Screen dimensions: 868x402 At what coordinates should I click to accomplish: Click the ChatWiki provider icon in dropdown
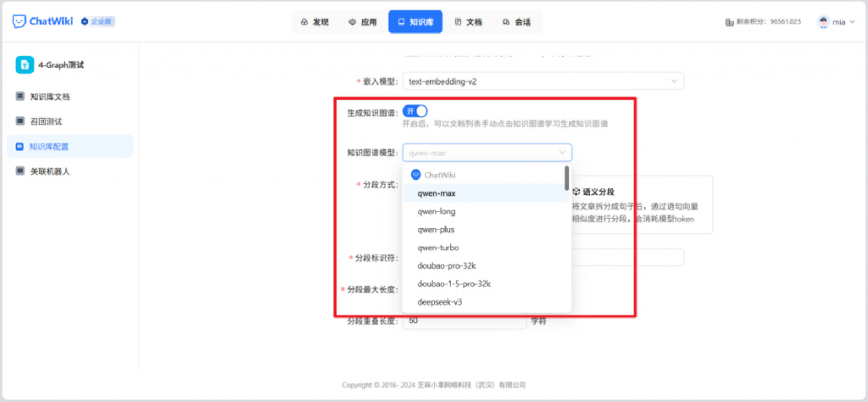[x=415, y=175]
